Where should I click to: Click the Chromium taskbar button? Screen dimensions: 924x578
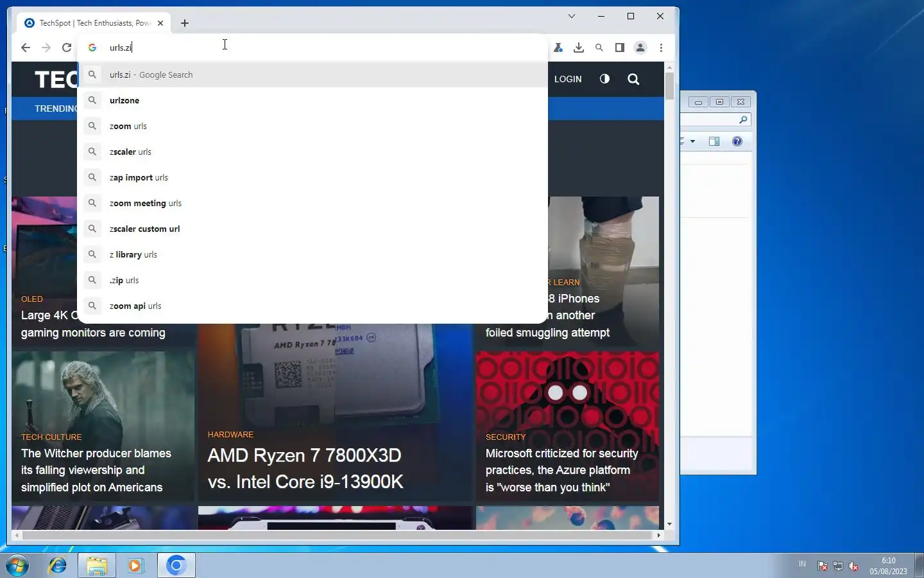coord(176,566)
